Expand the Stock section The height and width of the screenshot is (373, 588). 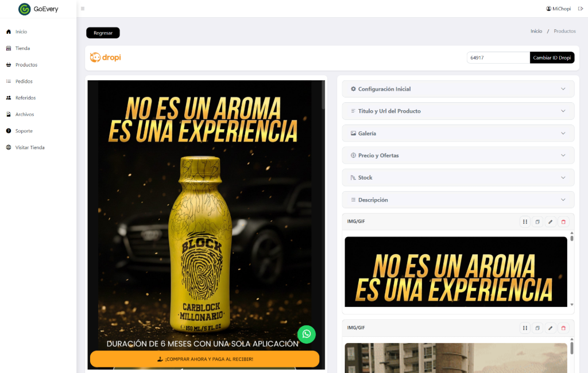click(x=458, y=178)
